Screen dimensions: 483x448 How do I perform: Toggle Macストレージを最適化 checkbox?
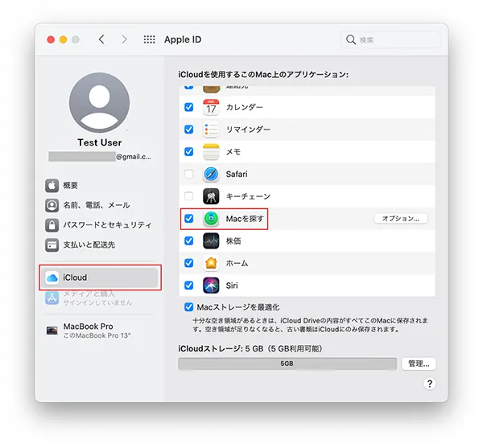click(188, 307)
